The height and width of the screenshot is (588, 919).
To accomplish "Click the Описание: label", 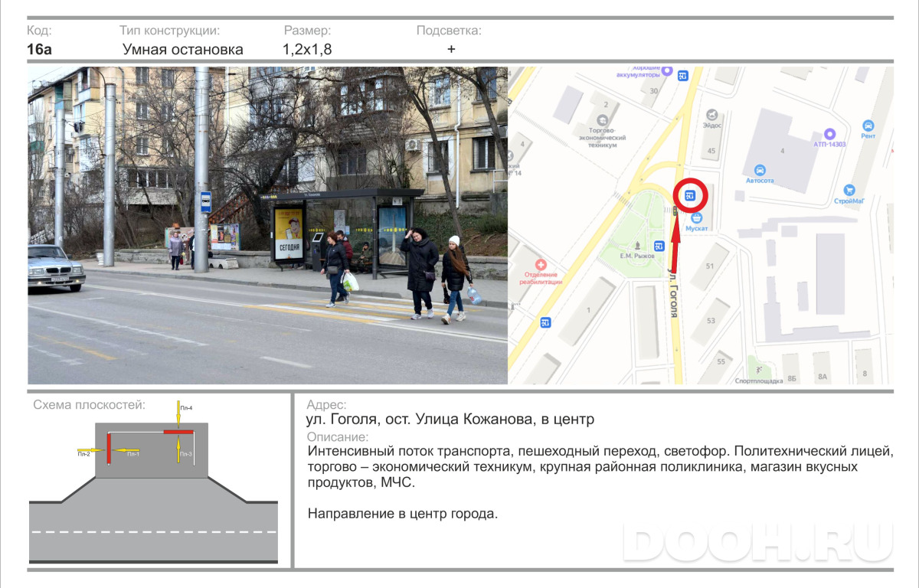I will [337, 437].
